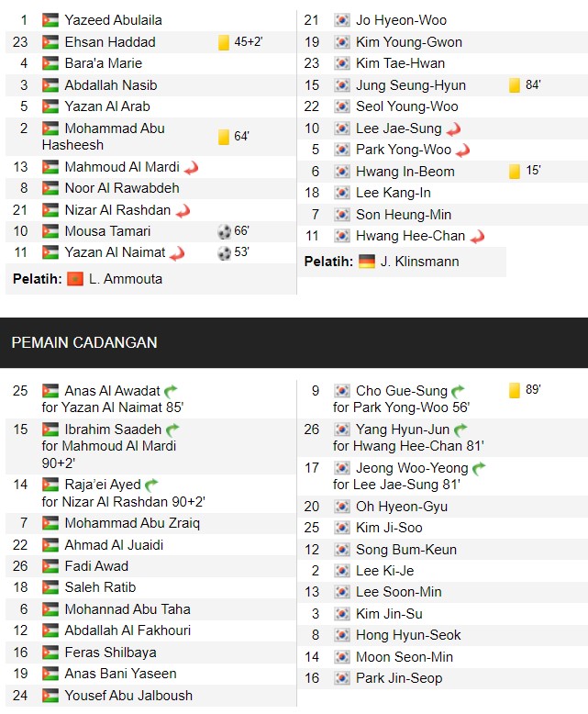Click the German flag next to J. Klinsmann
This screenshot has width=588, height=714.
(367, 262)
